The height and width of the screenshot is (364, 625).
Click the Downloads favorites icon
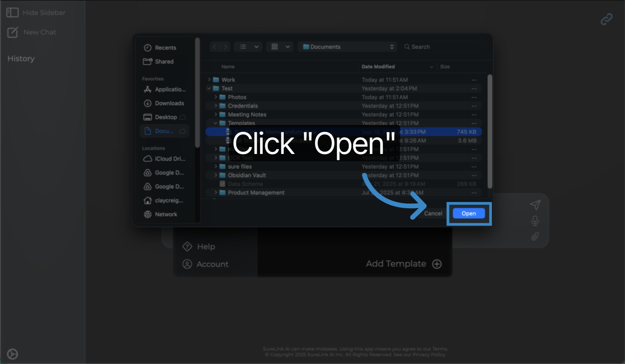click(x=148, y=103)
